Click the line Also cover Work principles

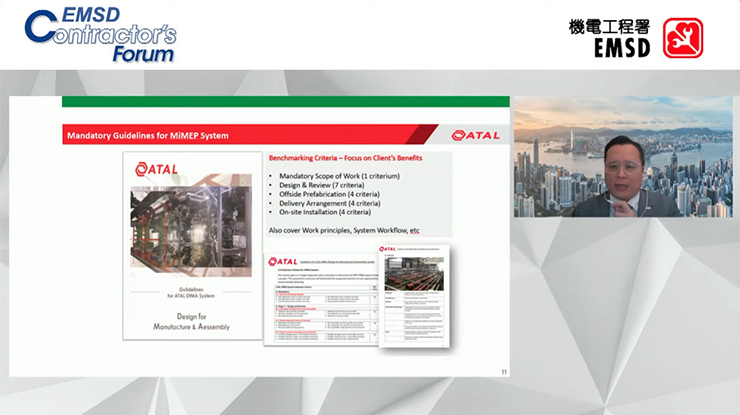click(344, 230)
